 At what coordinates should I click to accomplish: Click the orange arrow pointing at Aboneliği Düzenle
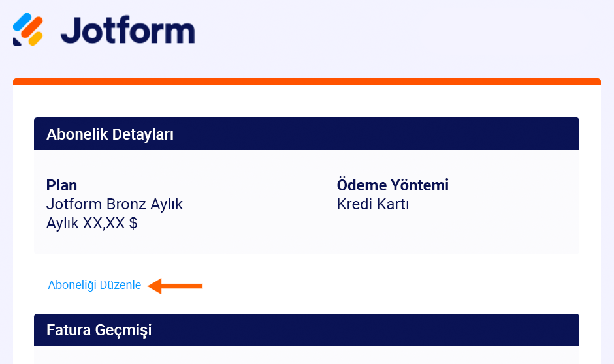pos(175,286)
